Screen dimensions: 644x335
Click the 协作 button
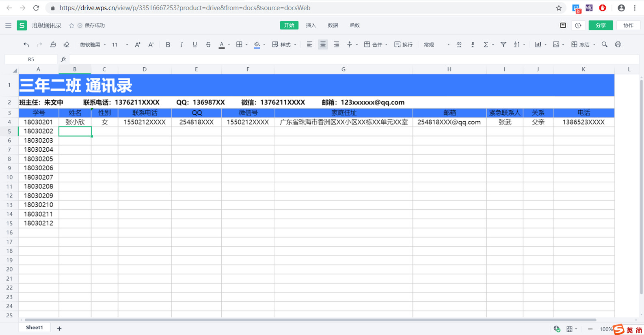click(628, 25)
